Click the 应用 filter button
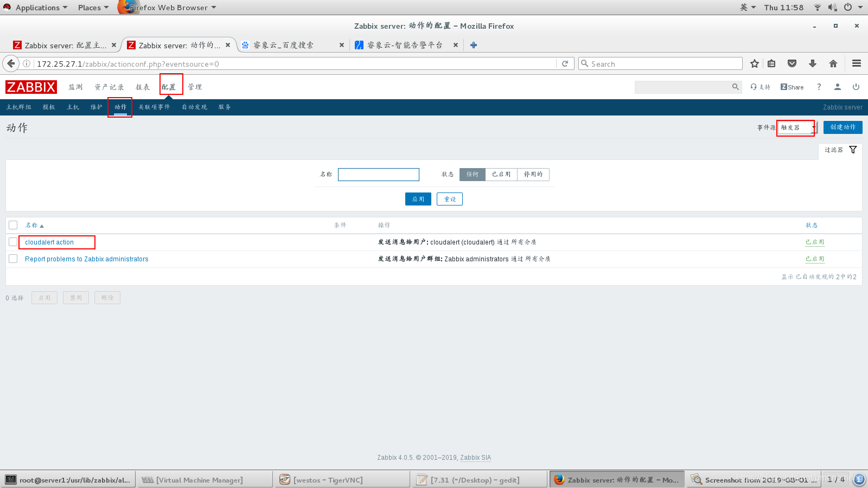This screenshot has width=868, height=488. [418, 199]
